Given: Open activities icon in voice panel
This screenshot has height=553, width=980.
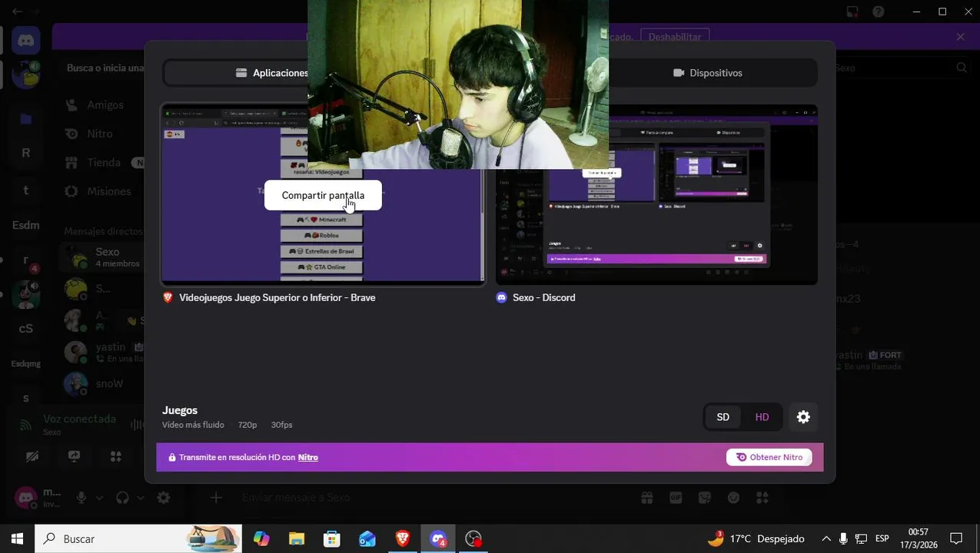Looking at the screenshot, I should pyautogui.click(x=116, y=456).
